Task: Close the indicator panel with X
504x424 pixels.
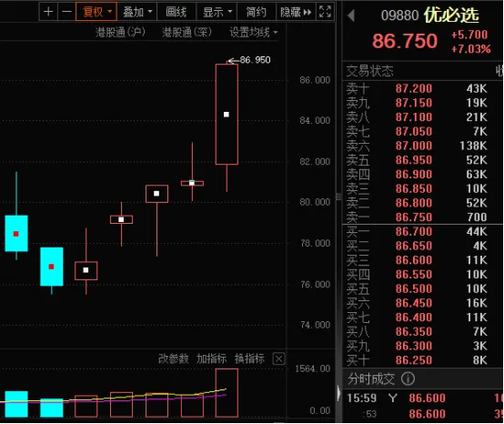Action: 278,359
